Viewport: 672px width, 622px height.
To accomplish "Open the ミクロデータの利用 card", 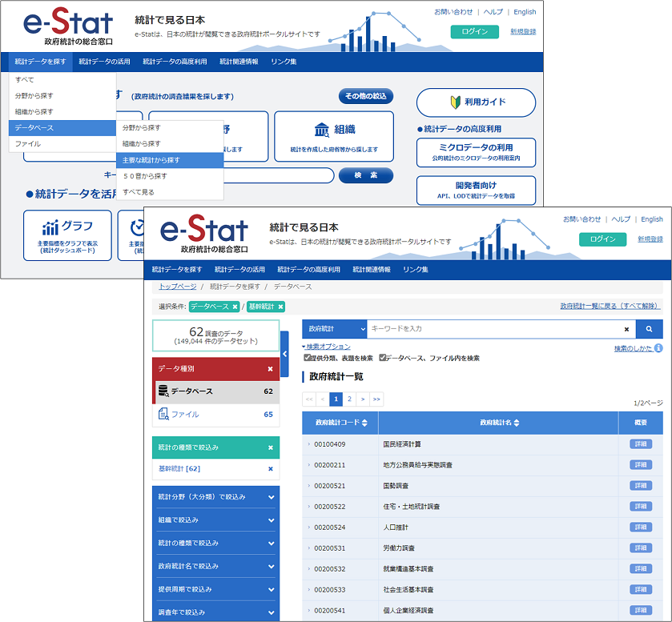I will 476,153.
